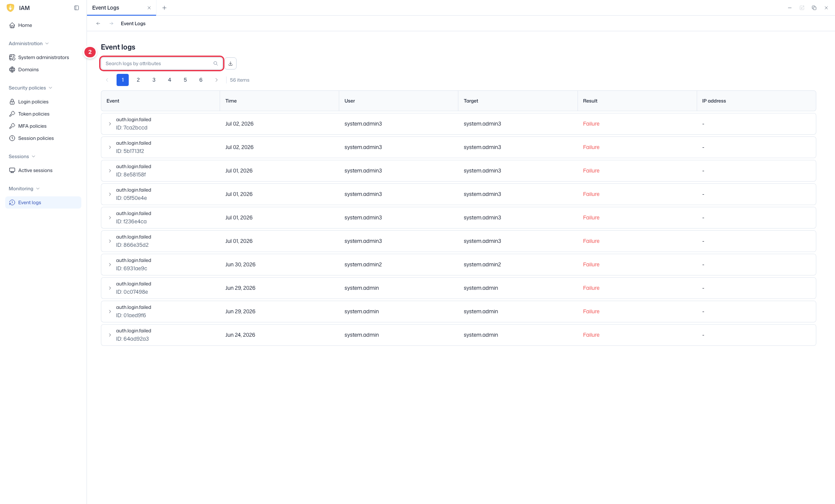Go to page 2 of logs
This screenshot has height=504, width=835.
(138, 80)
